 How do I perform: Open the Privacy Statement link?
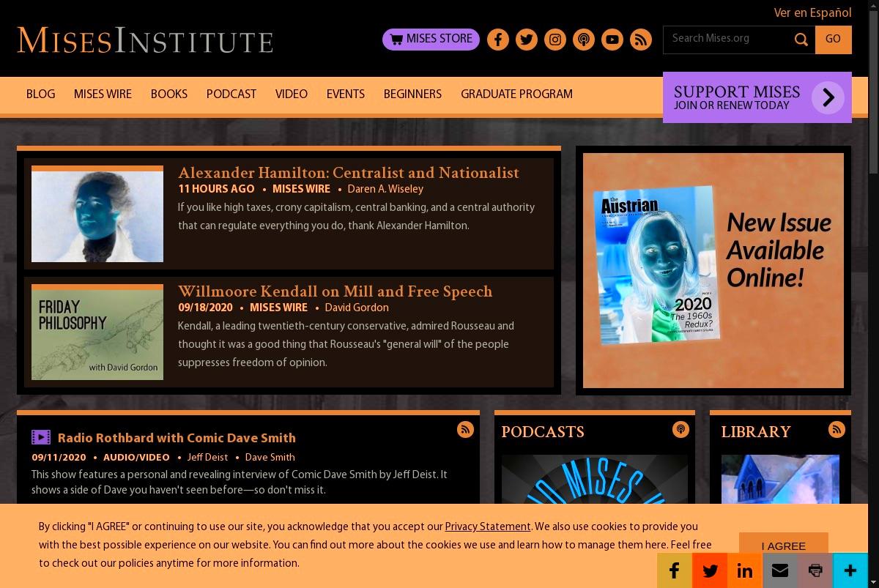tap(488, 526)
